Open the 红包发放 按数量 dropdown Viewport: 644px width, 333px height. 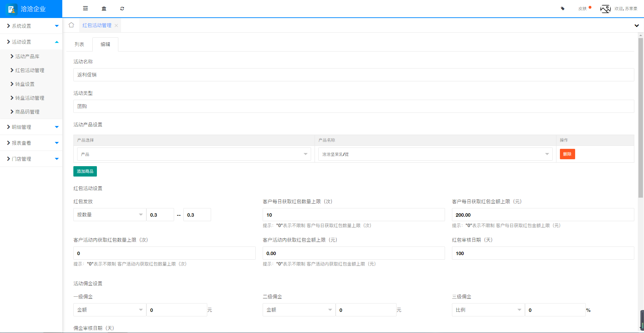(x=109, y=215)
